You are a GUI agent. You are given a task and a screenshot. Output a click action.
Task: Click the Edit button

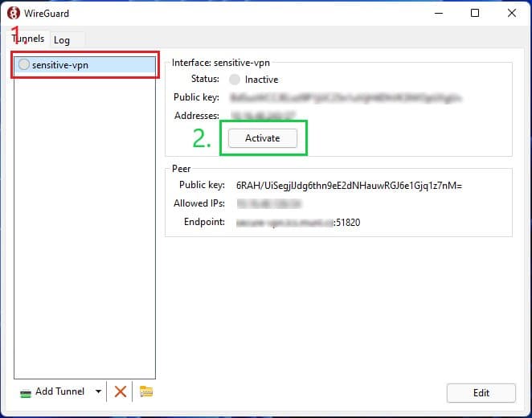(x=481, y=392)
